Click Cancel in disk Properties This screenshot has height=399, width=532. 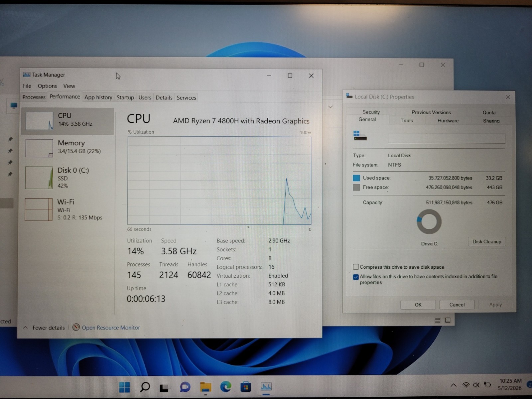point(457,305)
